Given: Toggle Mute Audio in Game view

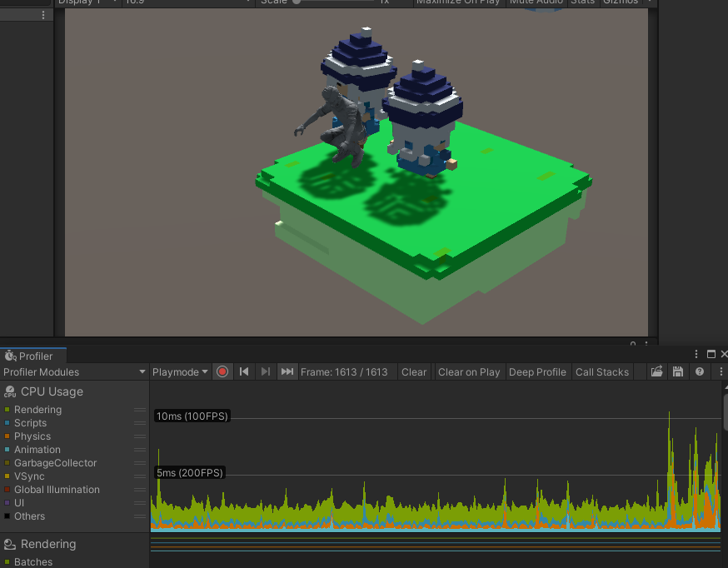Looking at the screenshot, I should point(536,2).
